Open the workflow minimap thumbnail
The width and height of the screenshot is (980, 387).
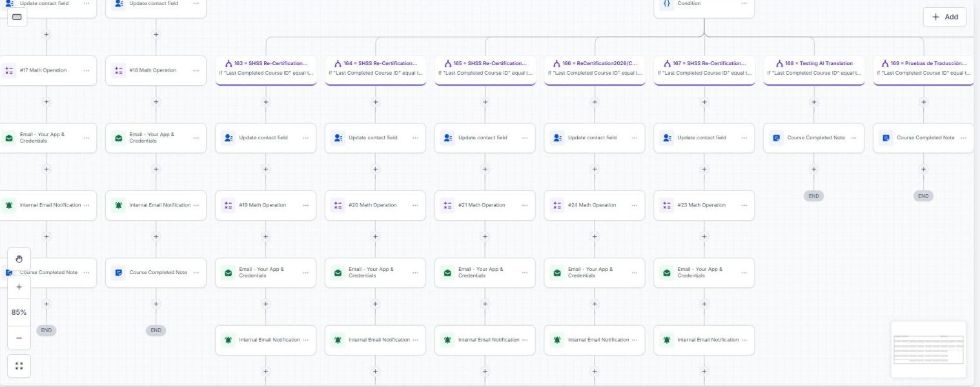coord(928,349)
